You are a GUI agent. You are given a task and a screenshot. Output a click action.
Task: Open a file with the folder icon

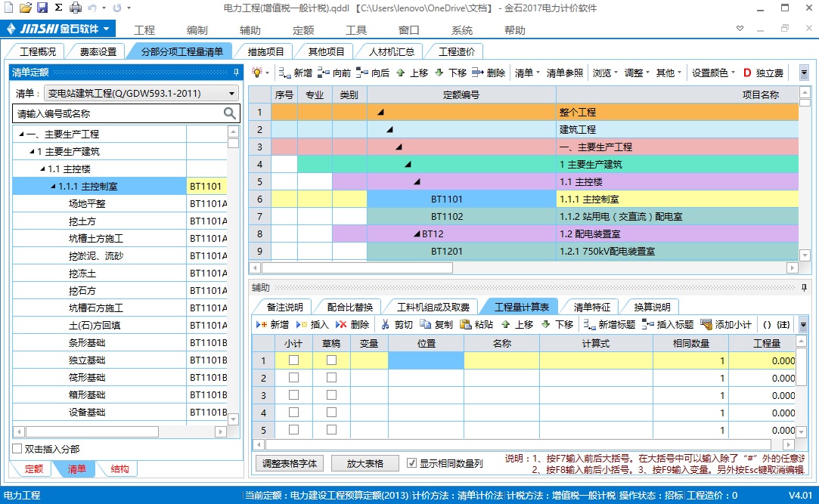[x=26, y=8]
